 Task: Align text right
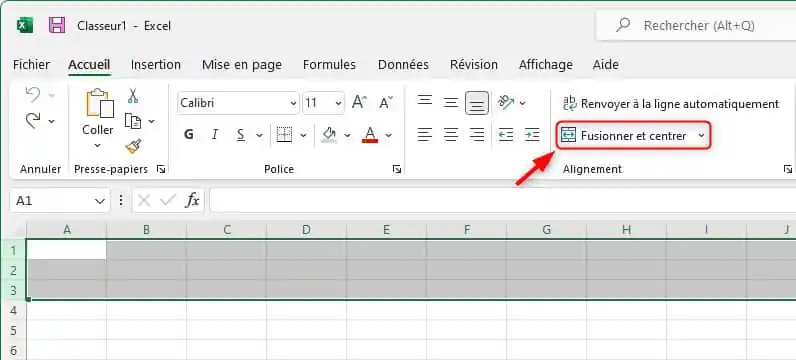477,135
